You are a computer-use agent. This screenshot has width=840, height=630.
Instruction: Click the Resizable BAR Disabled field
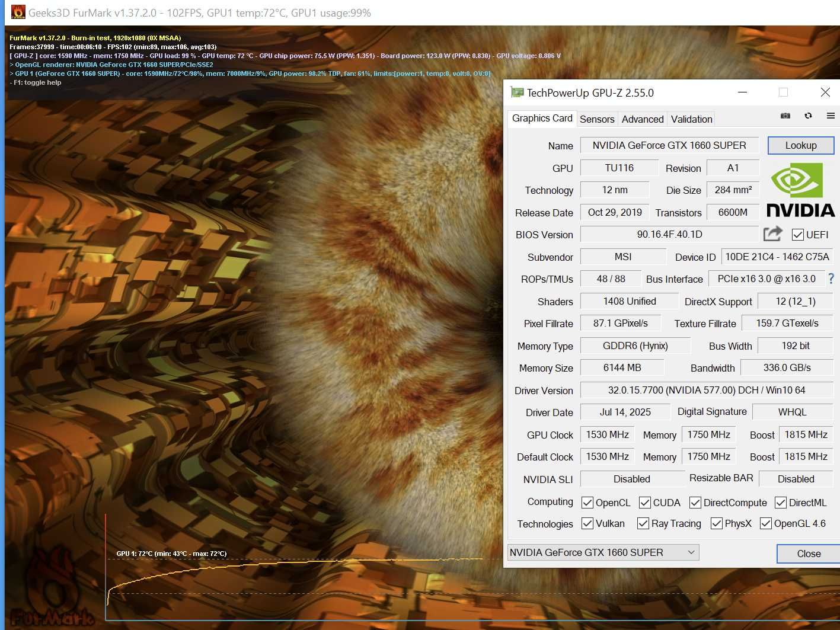click(x=796, y=479)
